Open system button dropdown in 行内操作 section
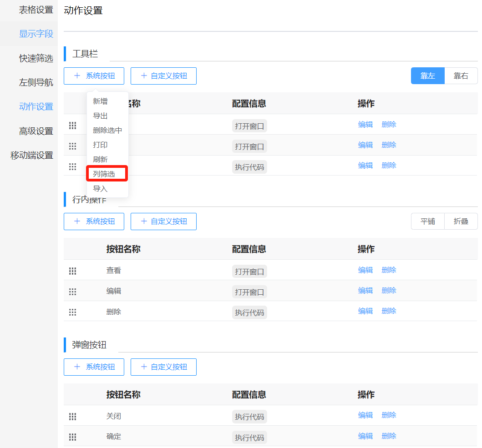 [94, 221]
